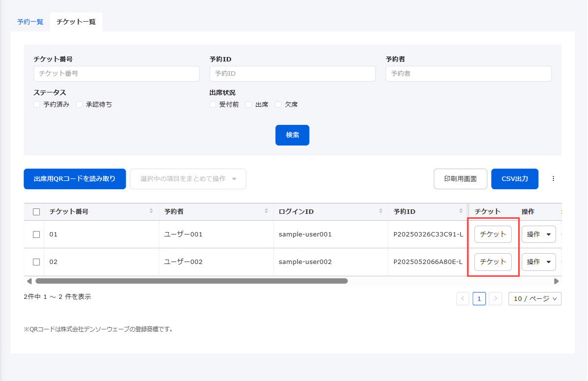Sort by ログインID column sort icon
Viewport: 588px width, 381px height.
coord(381,211)
